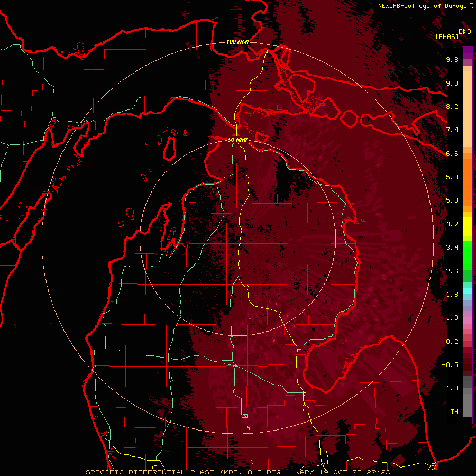Screen dimensions: 476x476
Task: Click the "DKD" label above the color scale
Action: pos(464,32)
